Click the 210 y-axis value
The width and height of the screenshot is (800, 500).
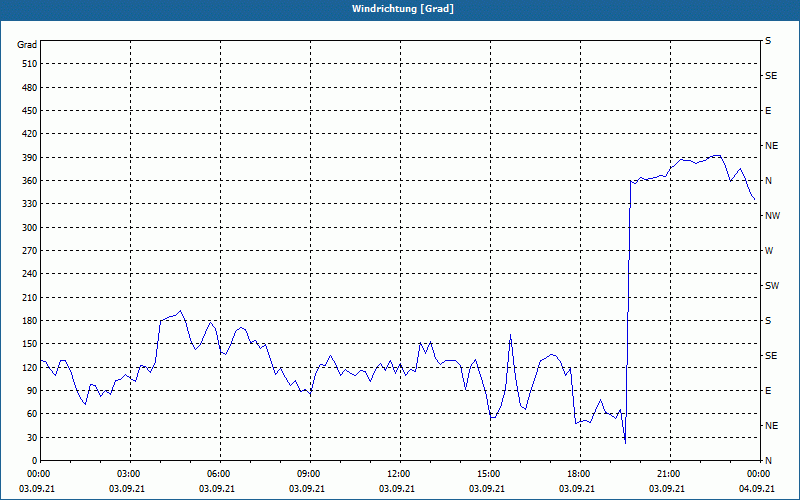click(30, 297)
